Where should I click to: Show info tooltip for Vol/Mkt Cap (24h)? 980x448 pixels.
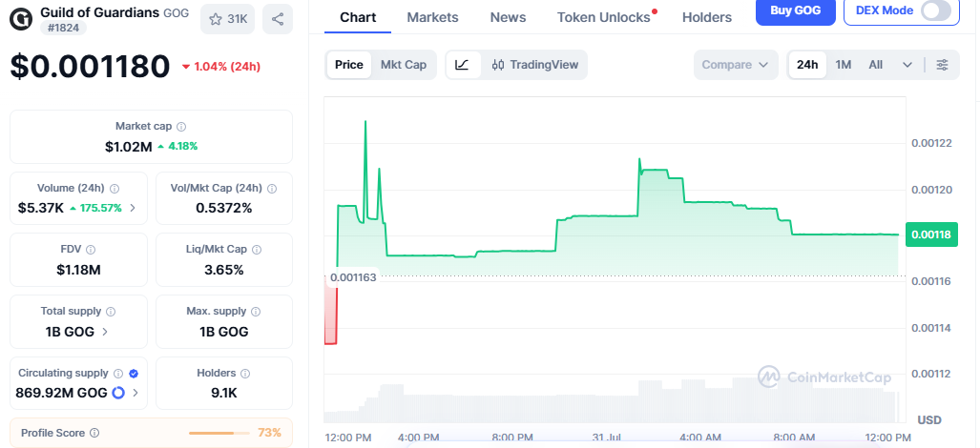click(272, 189)
